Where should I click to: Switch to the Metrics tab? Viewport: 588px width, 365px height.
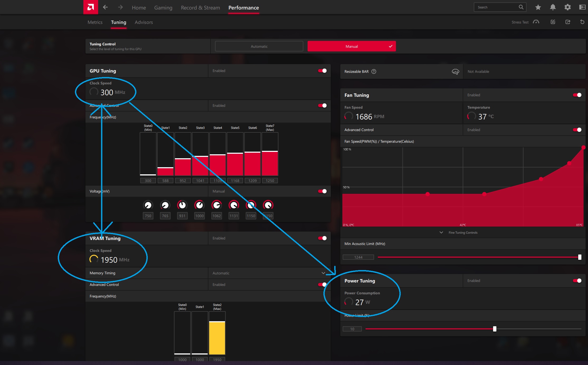(x=95, y=22)
